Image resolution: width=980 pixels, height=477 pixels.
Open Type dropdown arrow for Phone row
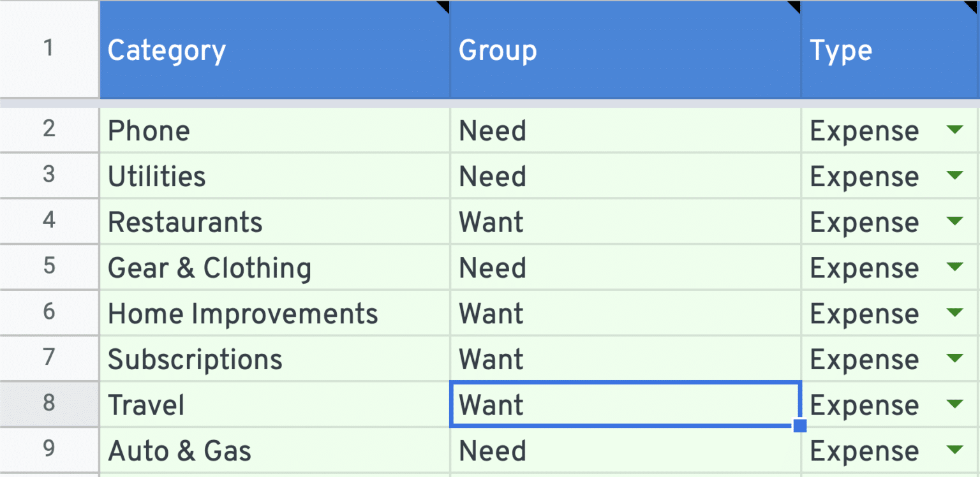pyautogui.click(x=954, y=130)
